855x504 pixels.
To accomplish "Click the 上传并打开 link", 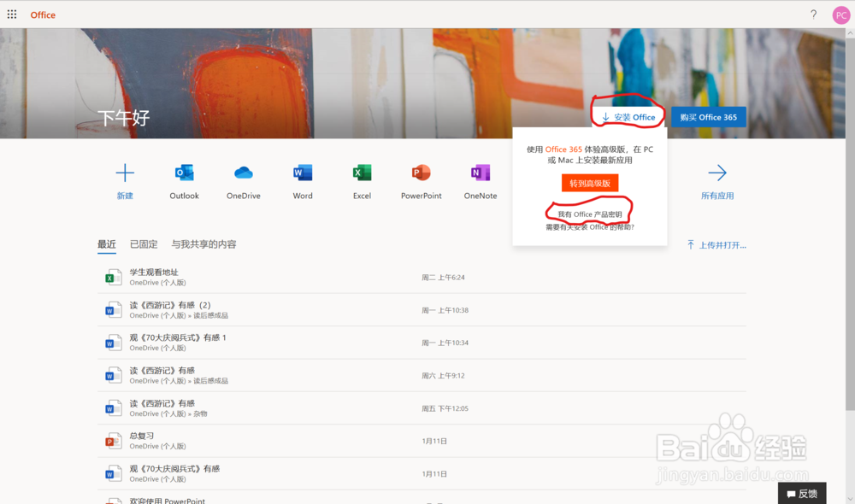I will click(717, 244).
